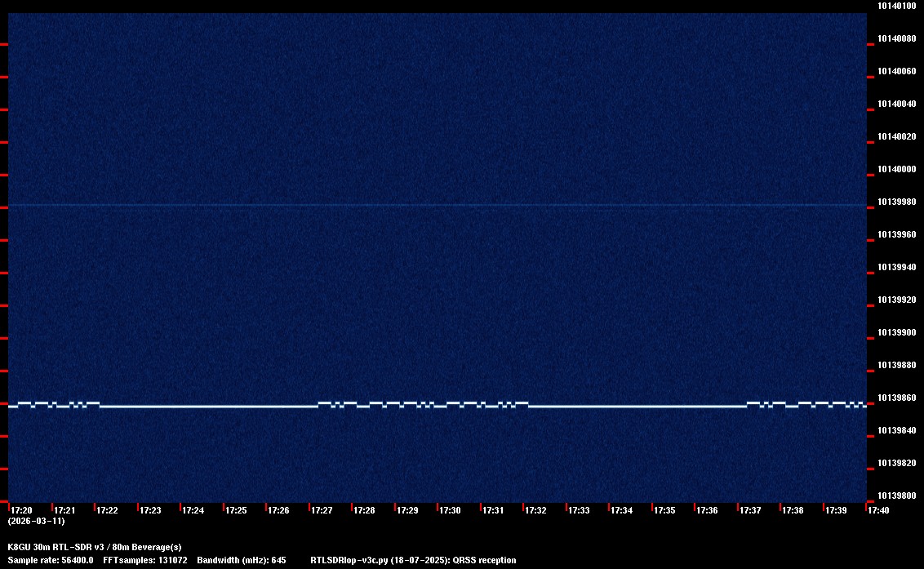924x569 pixels.
Task: Click the Sample rate: 56400.0 text
Action: [x=50, y=560]
